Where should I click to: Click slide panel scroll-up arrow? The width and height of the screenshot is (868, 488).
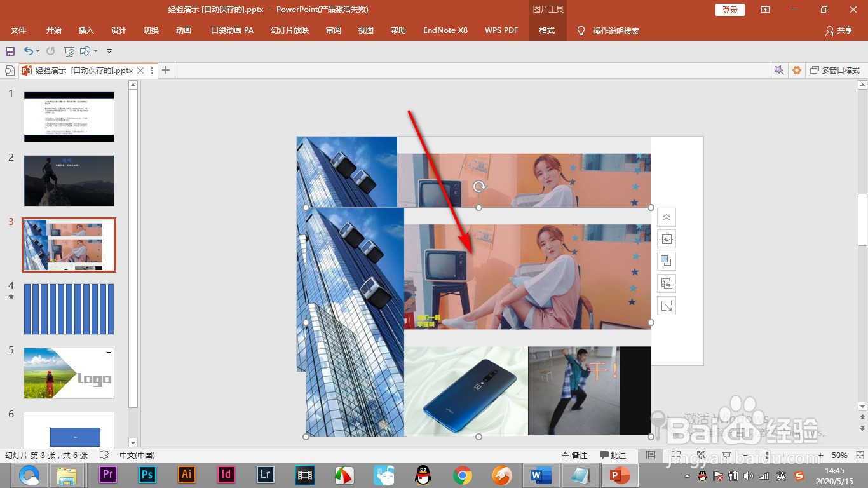pyautogui.click(x=133, y=85)
